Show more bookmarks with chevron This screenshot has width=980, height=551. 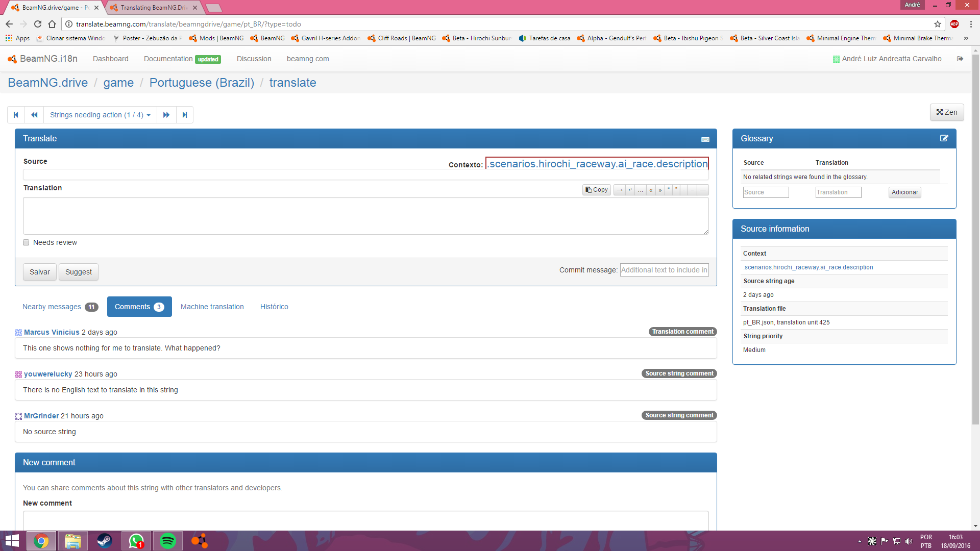click(966, 38)
